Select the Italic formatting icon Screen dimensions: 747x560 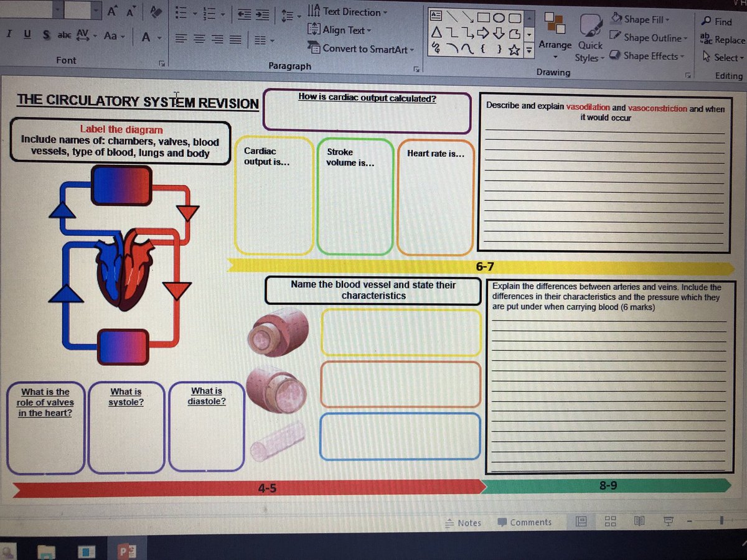pos(9,35)
